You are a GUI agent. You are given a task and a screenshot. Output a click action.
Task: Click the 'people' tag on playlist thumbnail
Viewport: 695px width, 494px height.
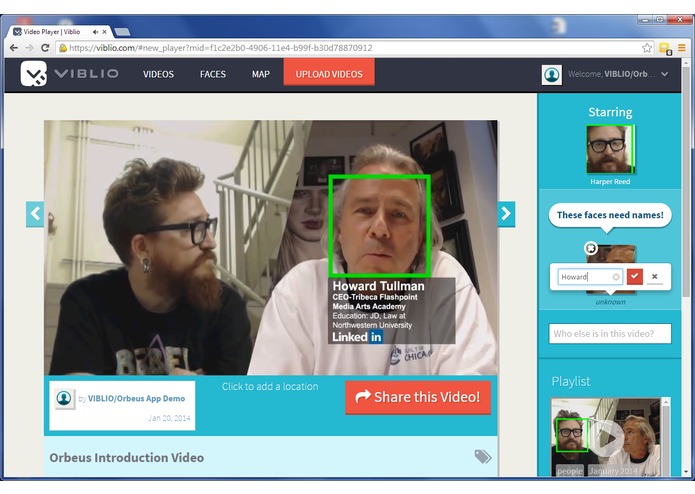tap(570, 471)
